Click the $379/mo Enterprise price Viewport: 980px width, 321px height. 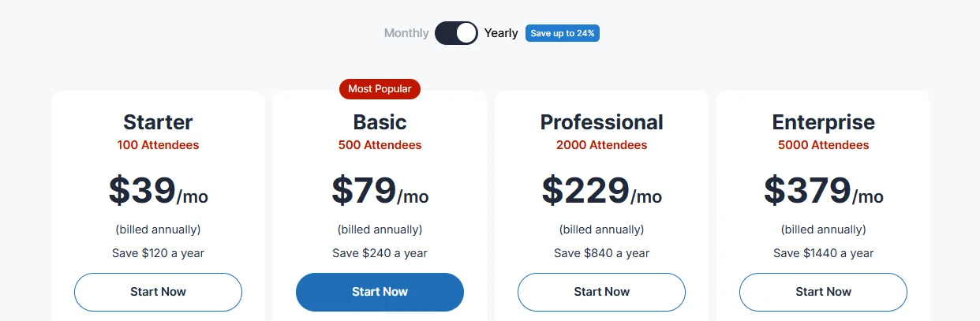click(x=823, y=191)
